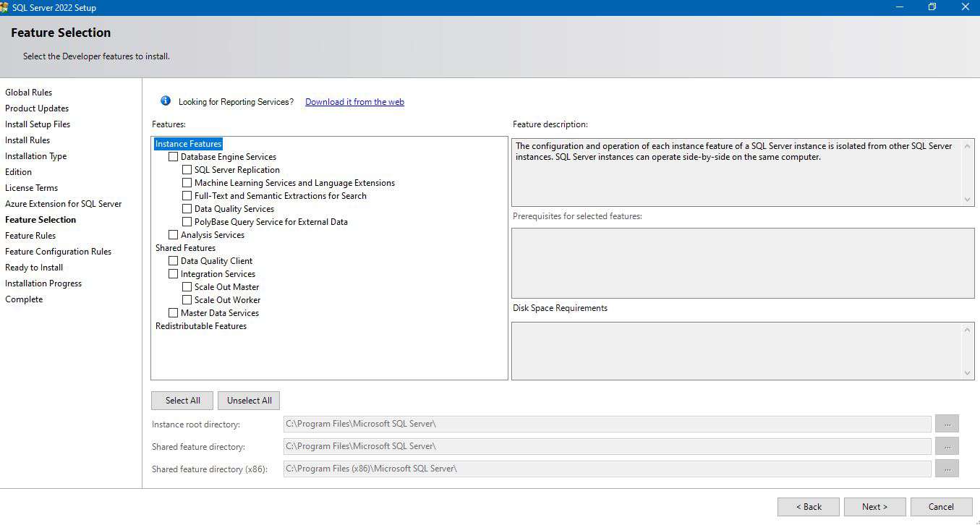Select Feature Selection step in sidebar
The width and height of the screenshot is (980, 525).
coord(41,220)
